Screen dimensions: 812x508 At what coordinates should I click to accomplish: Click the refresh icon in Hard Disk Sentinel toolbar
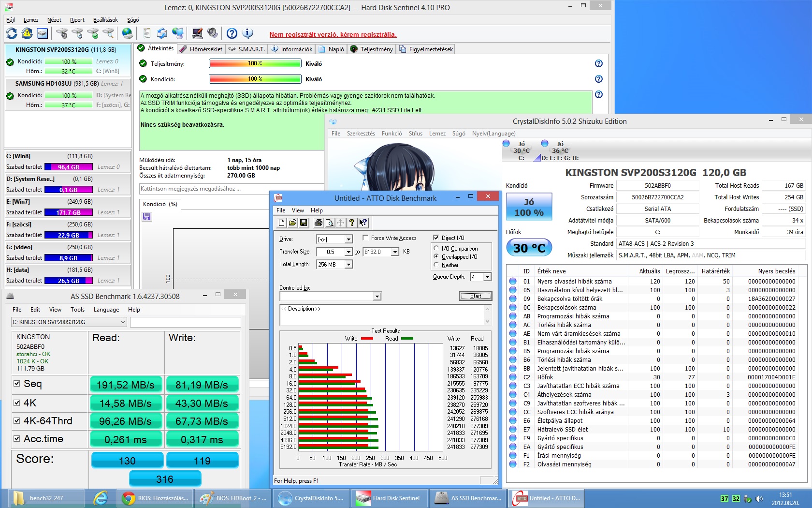tap(12, 33)
